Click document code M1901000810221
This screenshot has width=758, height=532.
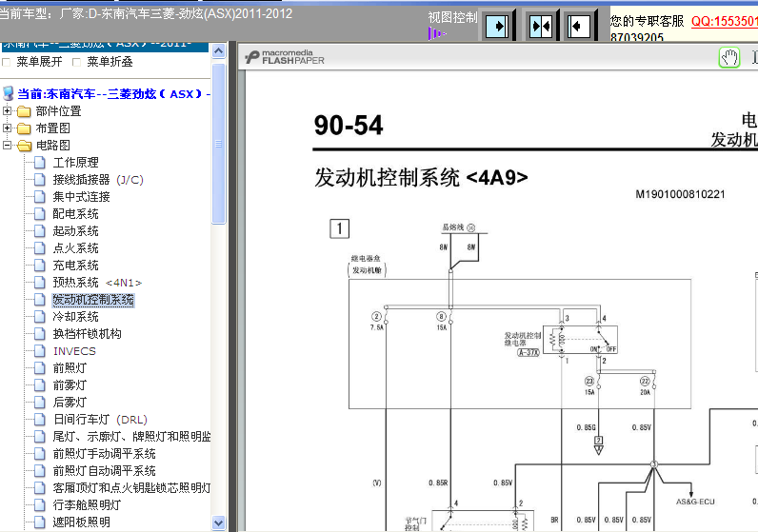point(680,194)
